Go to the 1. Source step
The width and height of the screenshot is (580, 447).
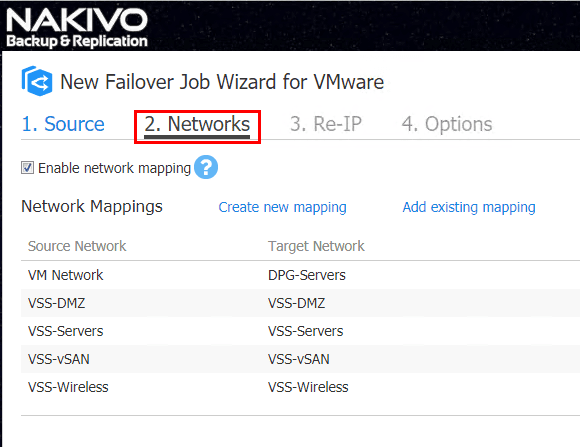[x=63, y=124]
